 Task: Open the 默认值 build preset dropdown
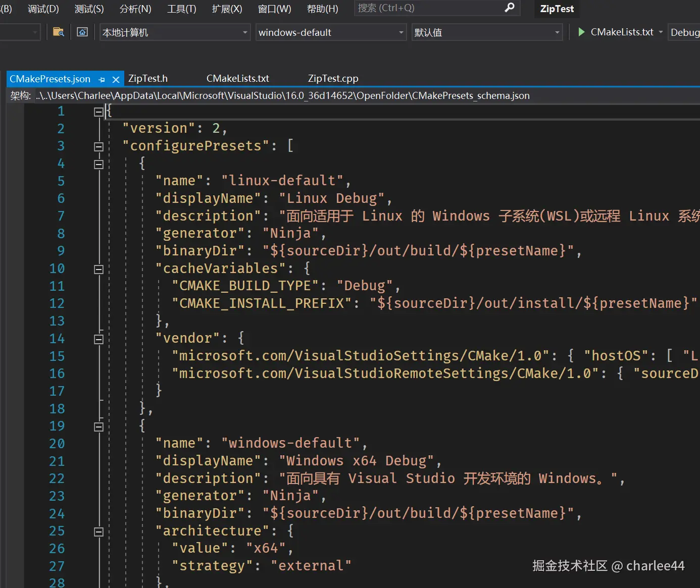[x=557, y=32]
